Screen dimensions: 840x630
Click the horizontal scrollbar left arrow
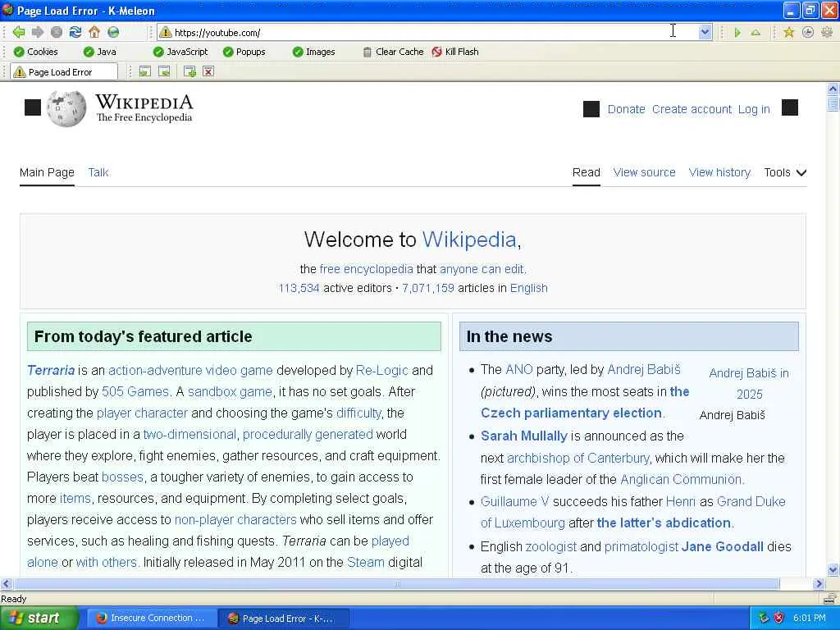[x=7, y=584]
